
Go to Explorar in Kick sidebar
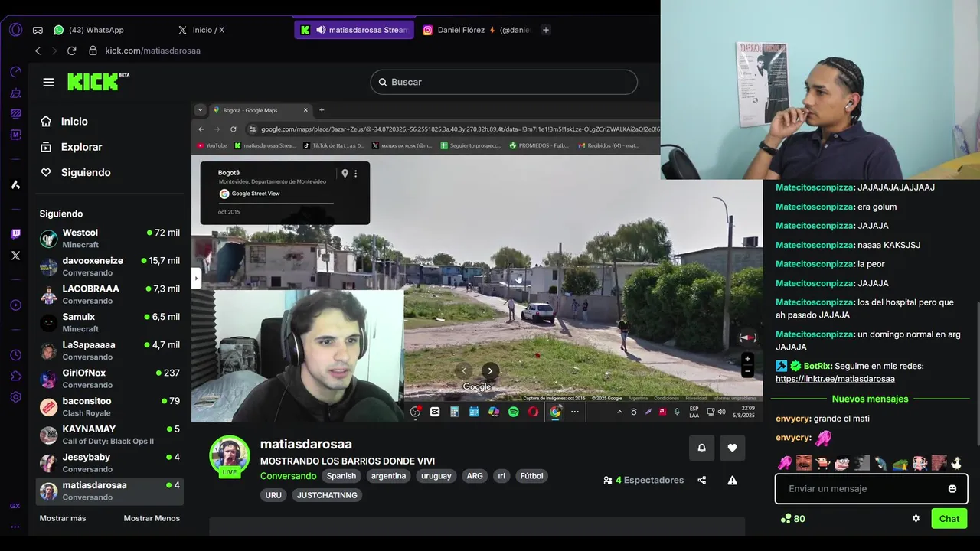(71, 147)
